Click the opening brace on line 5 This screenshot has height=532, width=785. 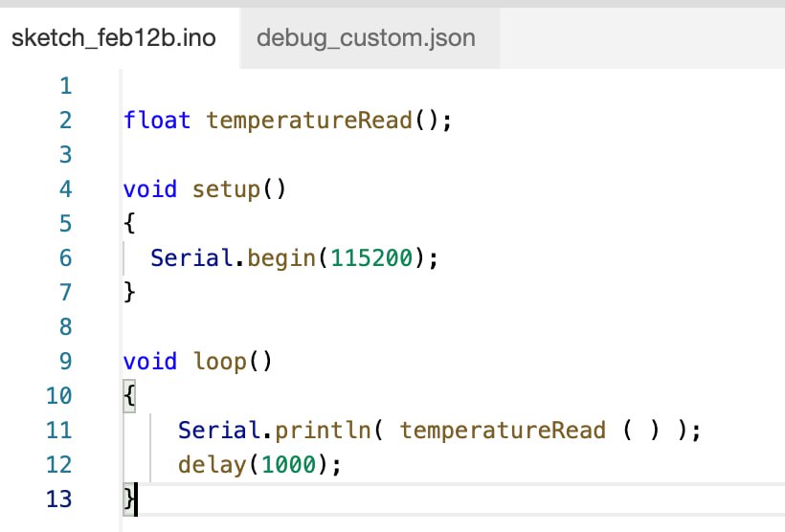click(x=129, y=224)
